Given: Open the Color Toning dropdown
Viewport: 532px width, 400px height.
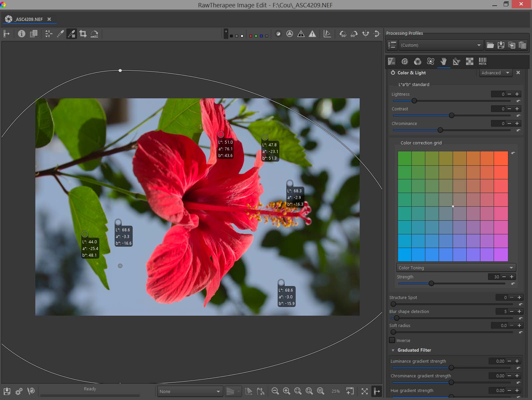Looking at the screenshot, I should coord(456,268).
